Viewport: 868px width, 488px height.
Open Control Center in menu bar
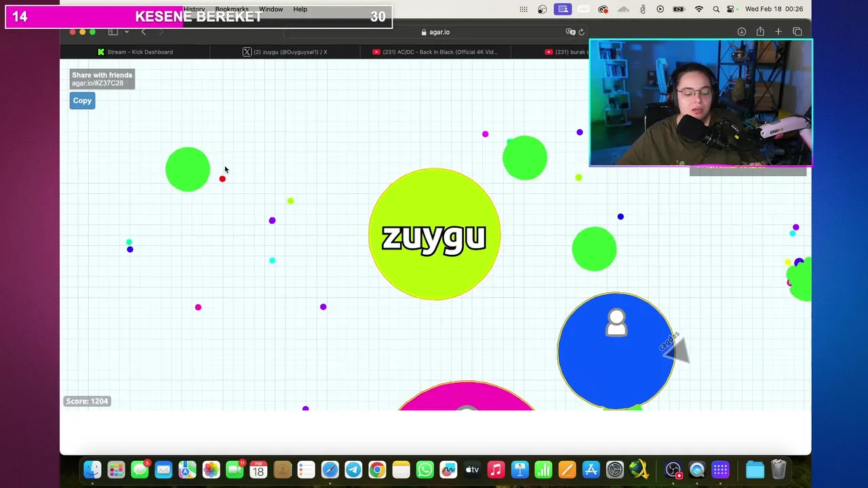731,9
